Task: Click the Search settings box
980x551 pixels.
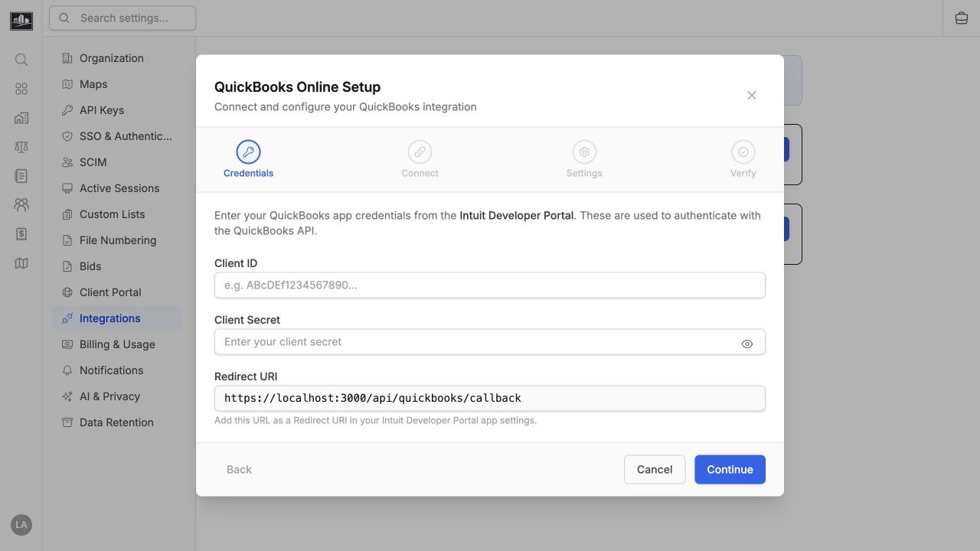Action: point(122,18)
